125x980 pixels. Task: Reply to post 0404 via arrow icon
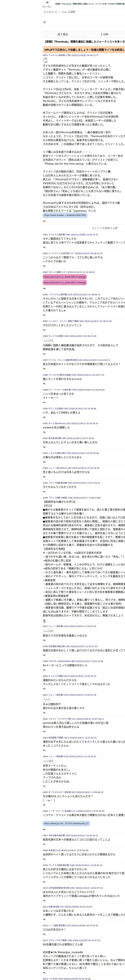pyautogui.click(x=44, y=786)
